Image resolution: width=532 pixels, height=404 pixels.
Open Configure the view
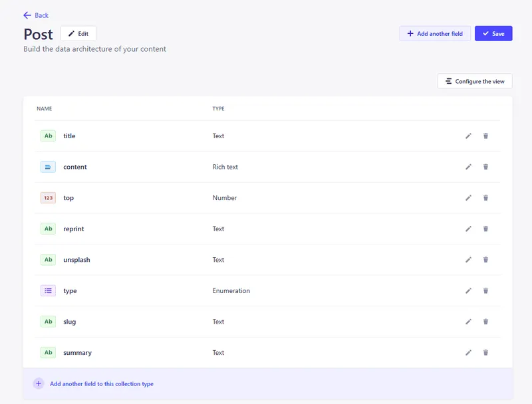(475, 81)
